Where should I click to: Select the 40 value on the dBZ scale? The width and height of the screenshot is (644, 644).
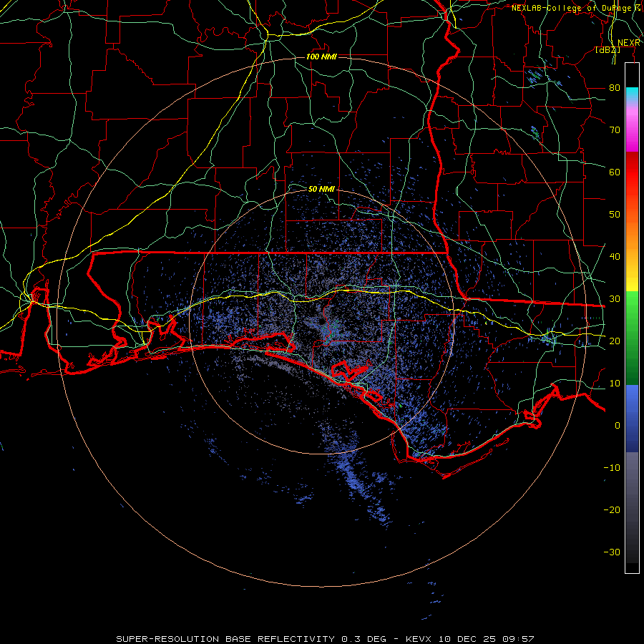click(x=615, y=256)
